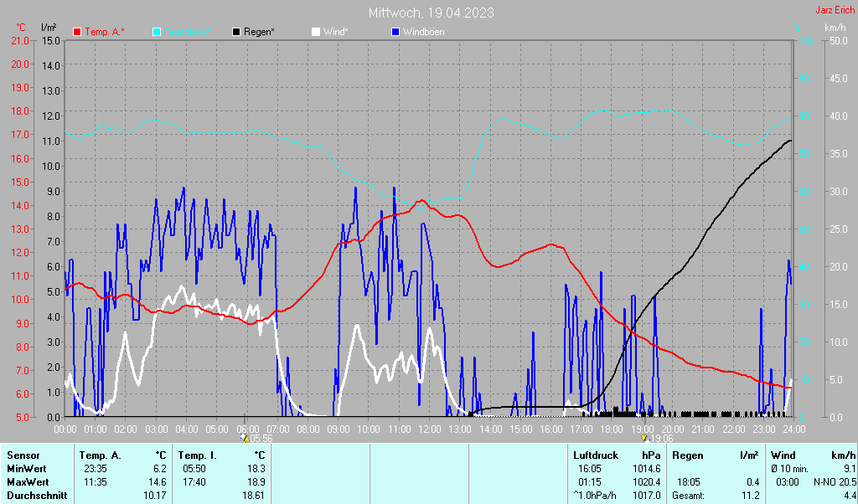Click the Gesamt rain total value 11.2
This screenshot has height=504, width=858.
(750, 496)
